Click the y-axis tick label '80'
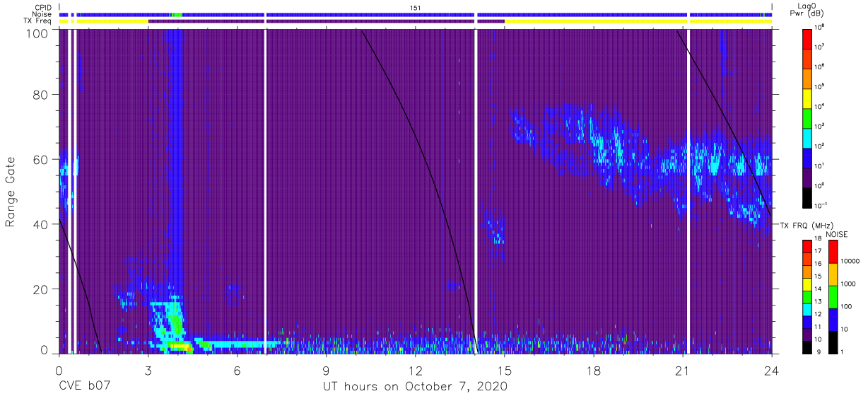Image resolution: width=868 pixels, height=401 pixels. click(41, 95)
